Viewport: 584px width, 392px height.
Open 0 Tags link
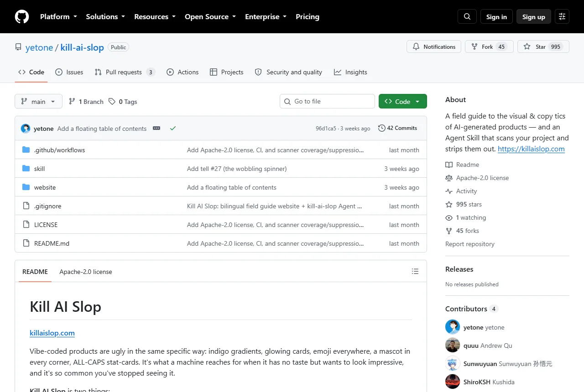(x=123, y=102)
